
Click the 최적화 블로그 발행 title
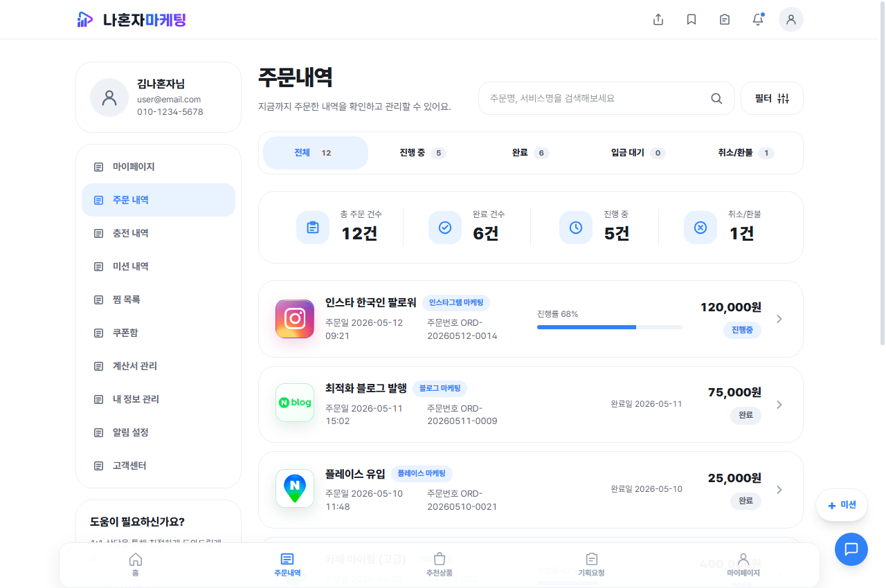366,388
